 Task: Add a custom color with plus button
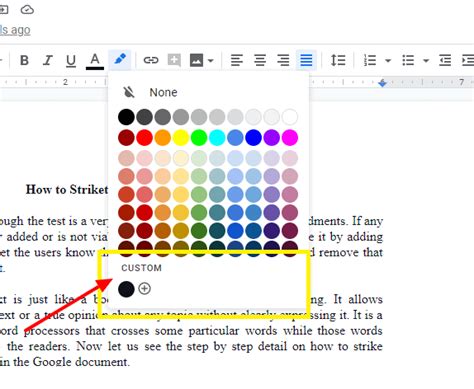[x=144, y=288]
